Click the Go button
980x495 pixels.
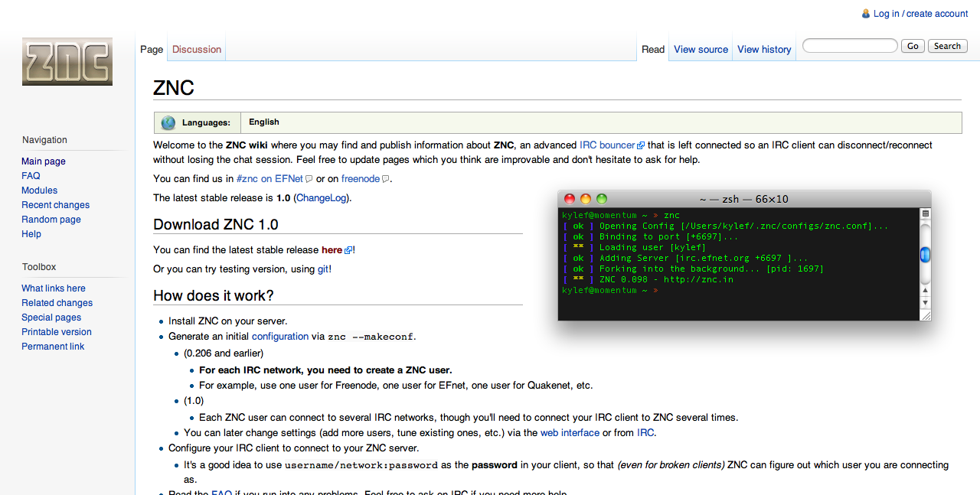[913, 46]
